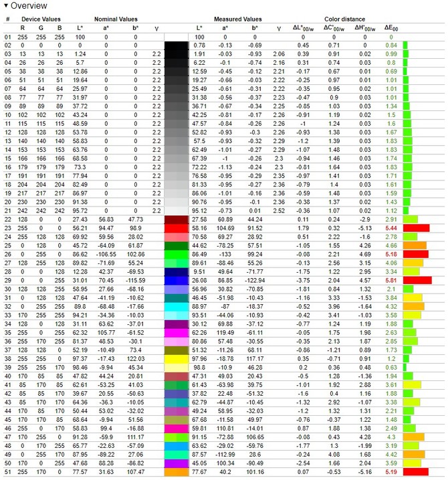Click measured a* value -133 in row 26
The width and height of the screenshot is (448, 480).
click(225, 255)
